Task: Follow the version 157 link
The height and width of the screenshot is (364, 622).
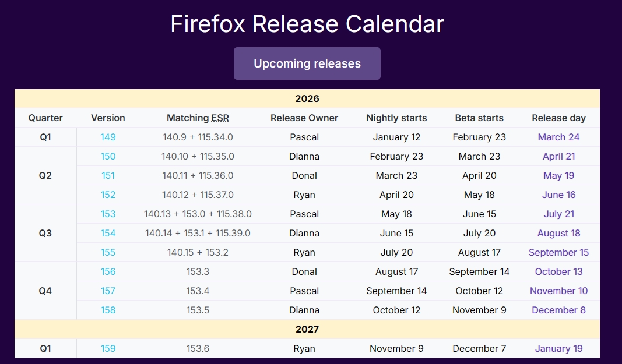Action: 108,291
